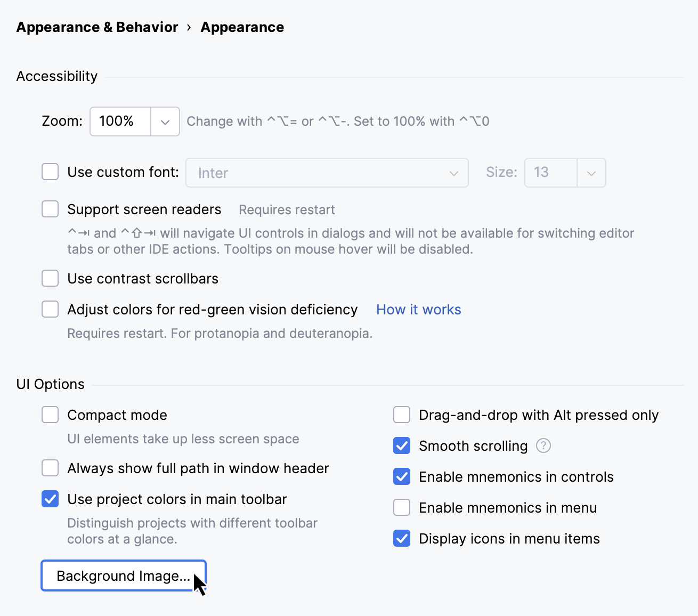Enable the Use custom font option
The image size is (698, 616).
(x=50, y=172)
